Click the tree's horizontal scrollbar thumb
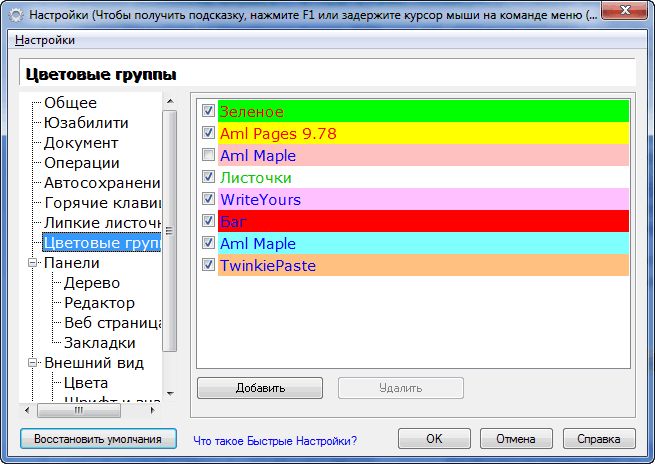655x464 pixels. pyautogui.click(x=79, y=411)
